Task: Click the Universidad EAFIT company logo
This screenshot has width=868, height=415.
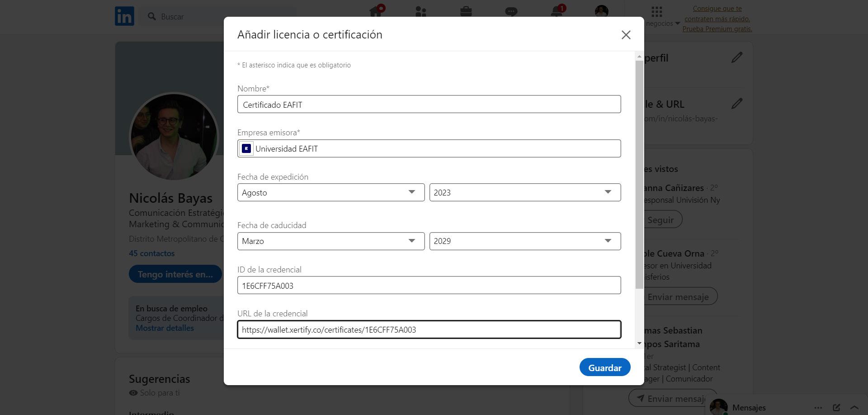Action: pos(246,148)
